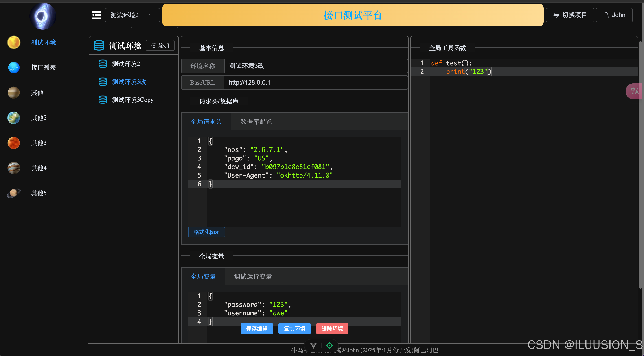Click the Earth planet icon beside 其他2
Image resolution: width=644 pixels, height=356 pixels.
14,118
